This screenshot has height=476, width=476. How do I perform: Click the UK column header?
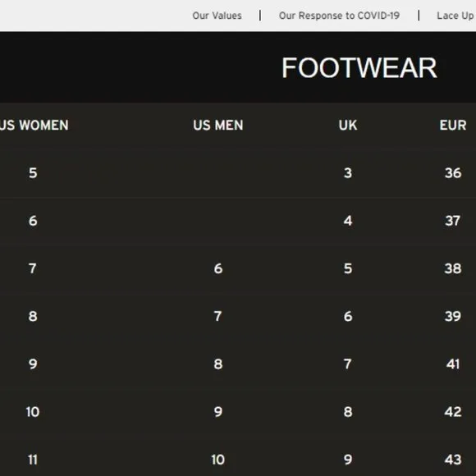(x=348, y=125)
